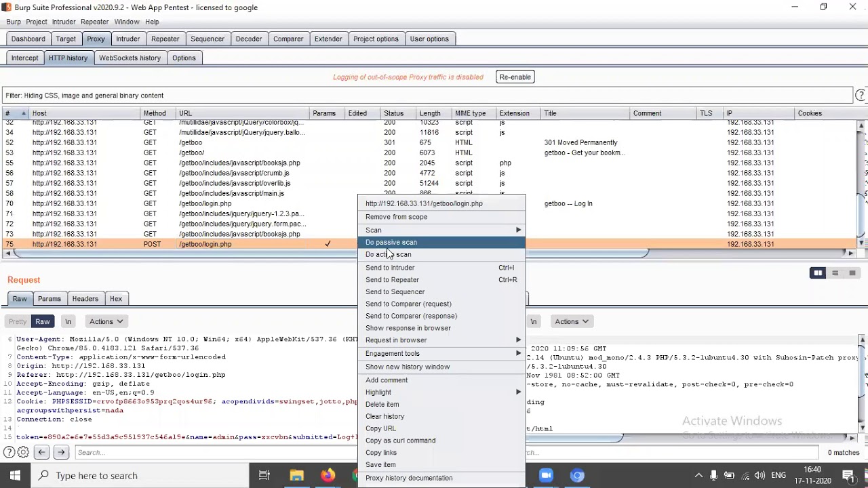Select Remove from scope

441,217
